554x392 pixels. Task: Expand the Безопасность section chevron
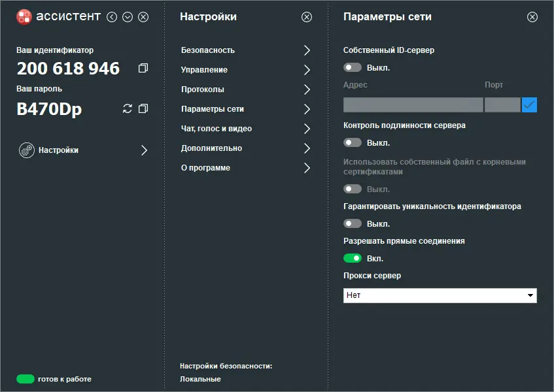[306, 50]
